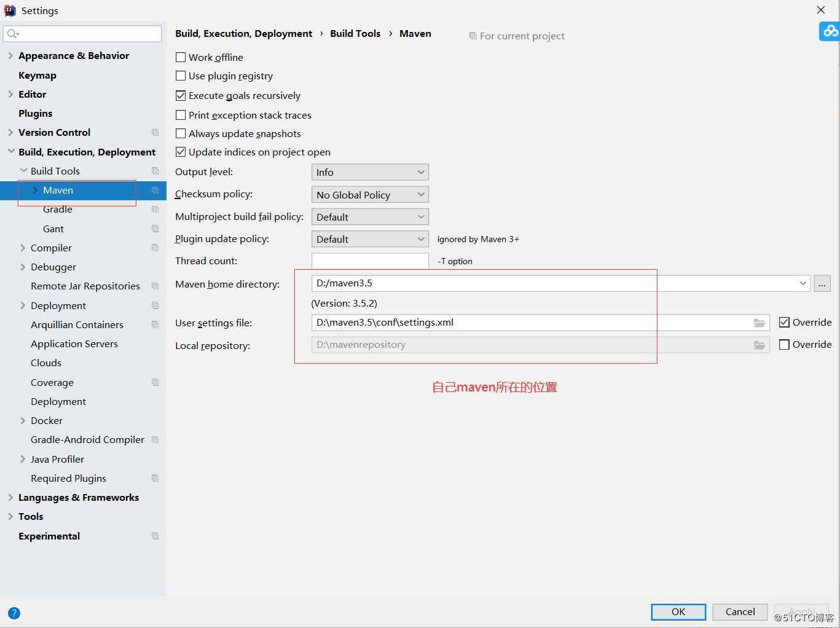Click the Cancel button
Image resolution: width=840 pixels, height=628 pixels.
[x=740, y=611]
